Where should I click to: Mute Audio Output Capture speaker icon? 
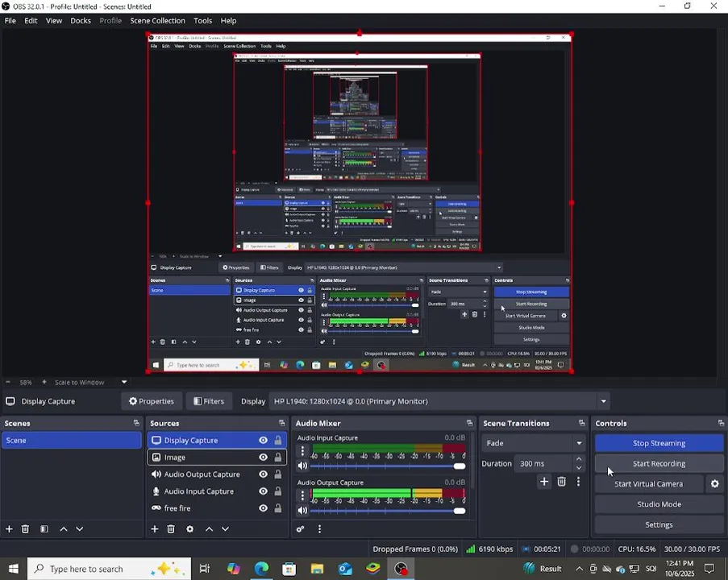pos(302,511)
